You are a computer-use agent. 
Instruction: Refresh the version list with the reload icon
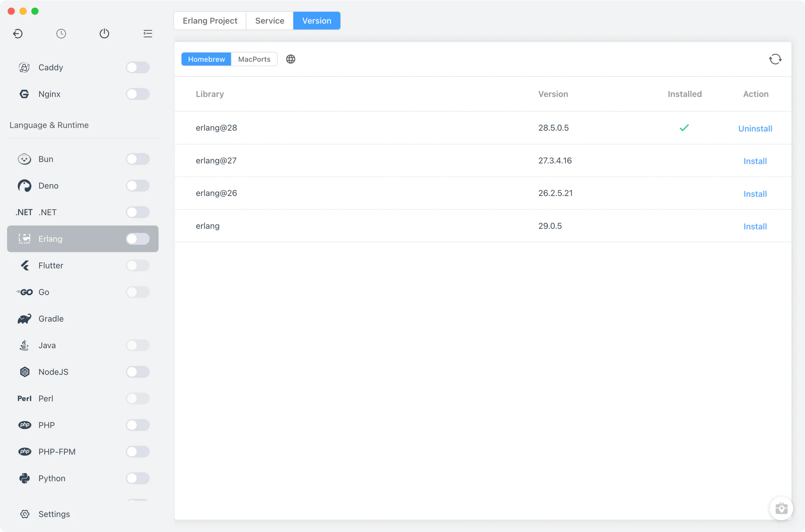click(775, 59)
